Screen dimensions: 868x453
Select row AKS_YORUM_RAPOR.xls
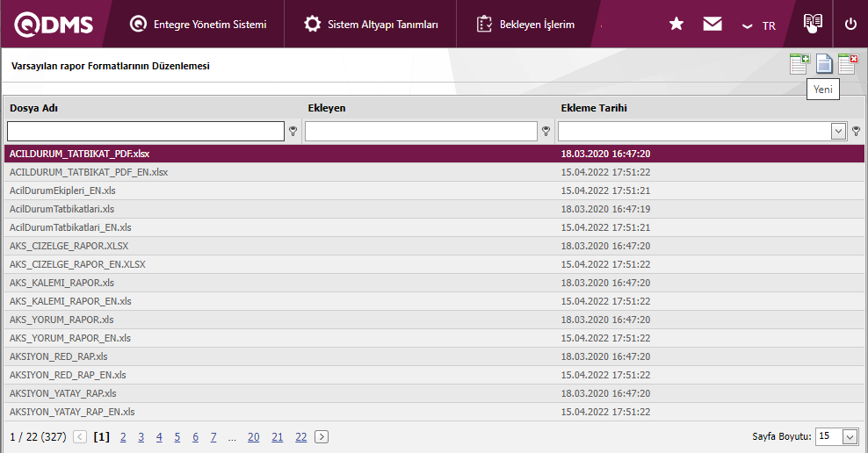click(x=434, y=320)
